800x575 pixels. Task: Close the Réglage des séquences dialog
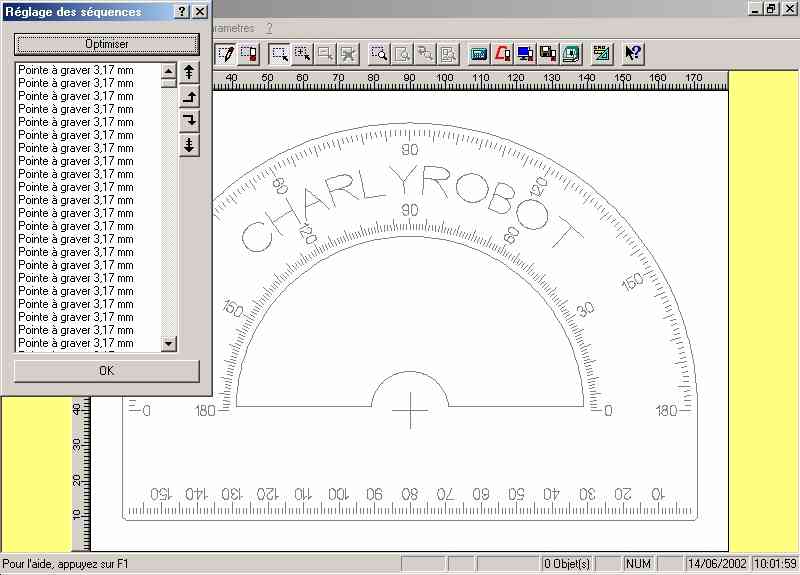pos(201,12)
